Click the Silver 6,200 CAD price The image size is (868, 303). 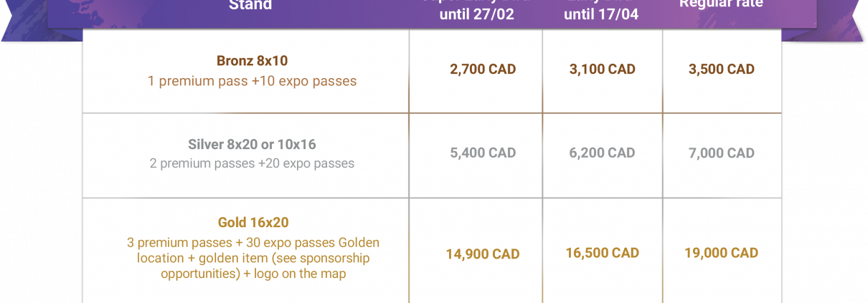[603, 153]
